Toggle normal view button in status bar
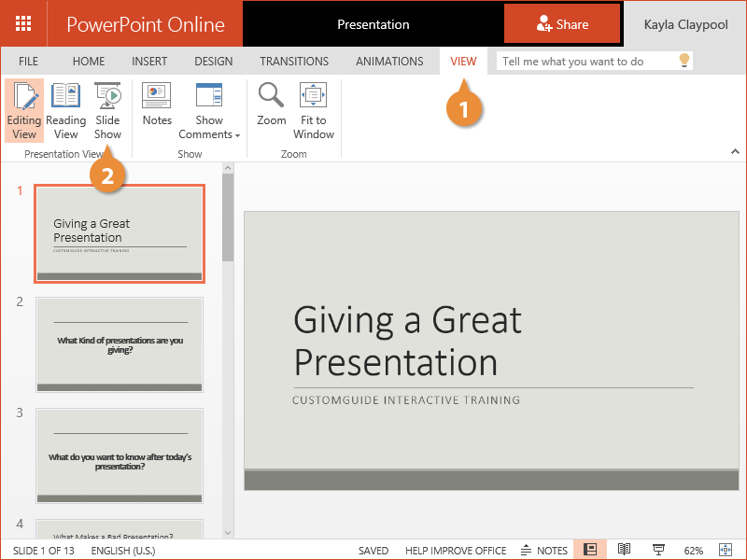This screenshot has height=560, width=747. [590, 550]
